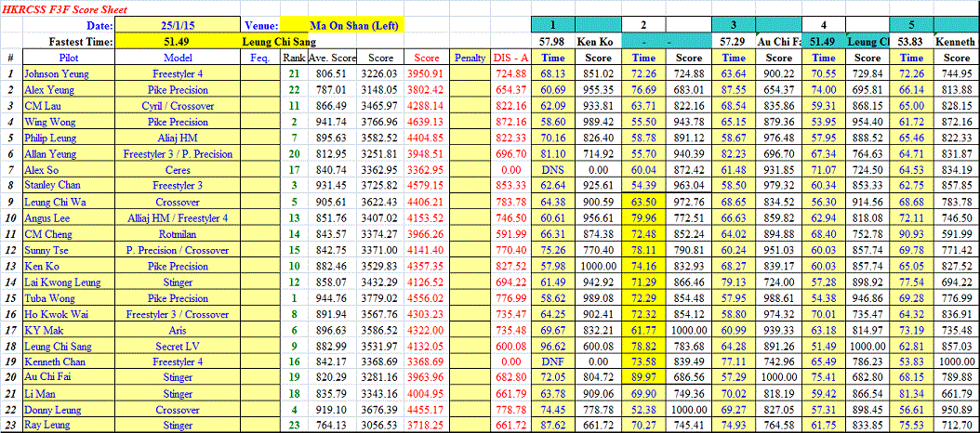
Task: Select the teal round 1 header cell
Action: 553,26
